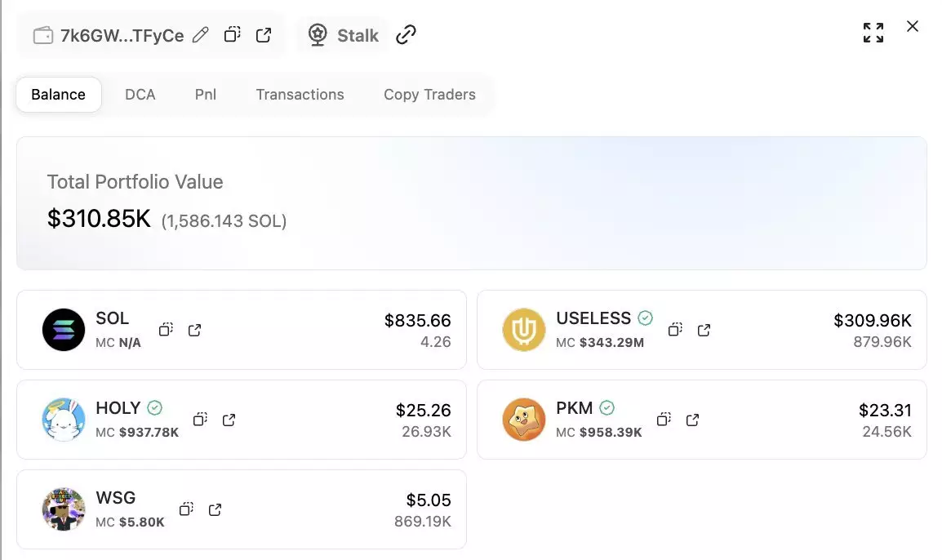Image resolution: width=942 pixels, height=560 pixels.
Task: Click the USELESS token logo
Action: tap(523, 330)
